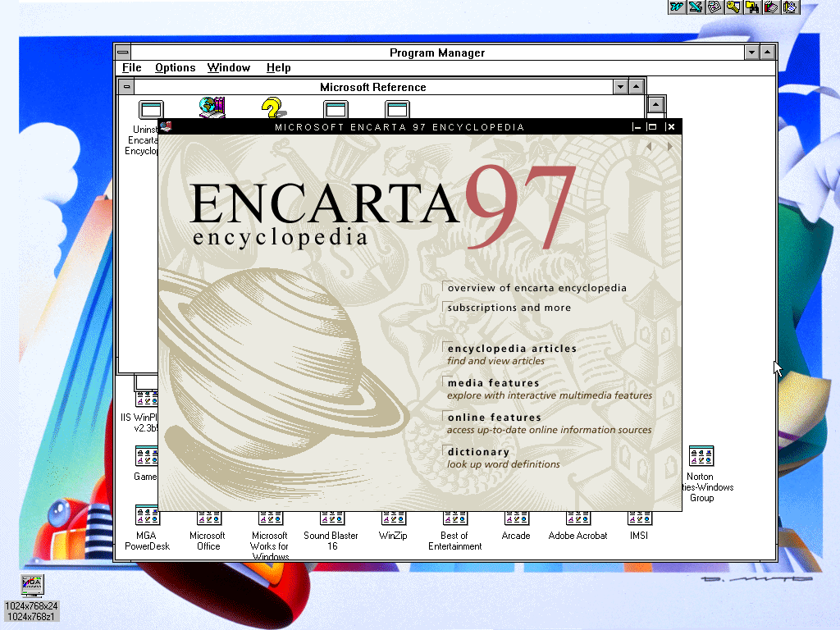Click the minimized MGA desktop icon
This screenshot has width=840, height=630.
32,585
